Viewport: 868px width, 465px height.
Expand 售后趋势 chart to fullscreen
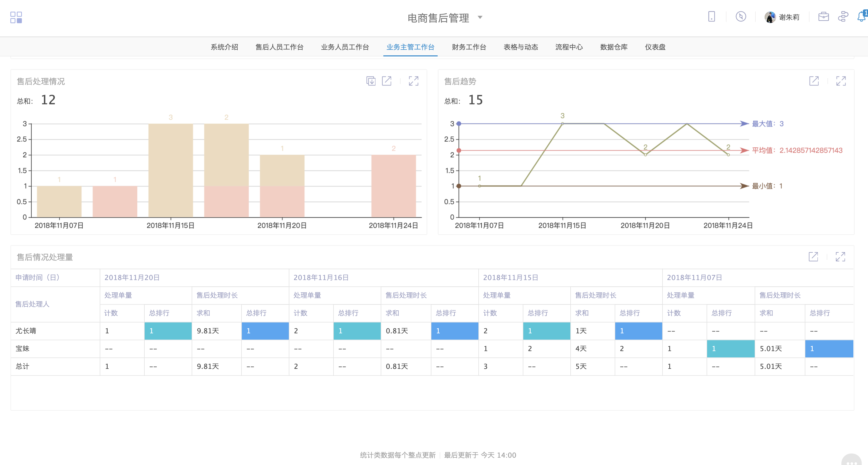point(841,81)
